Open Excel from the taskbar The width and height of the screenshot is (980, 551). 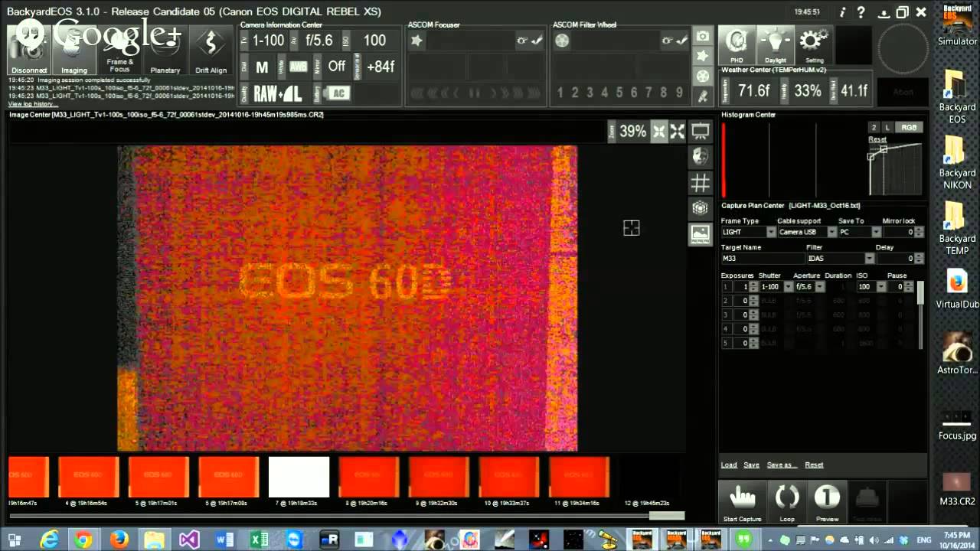pyautogui.click(x=259, y=540)
